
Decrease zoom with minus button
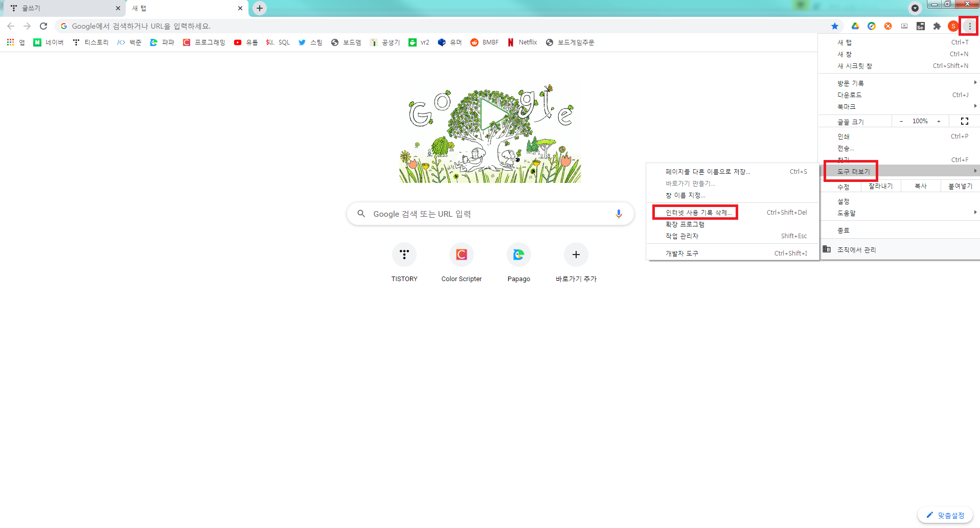point(901,121)
